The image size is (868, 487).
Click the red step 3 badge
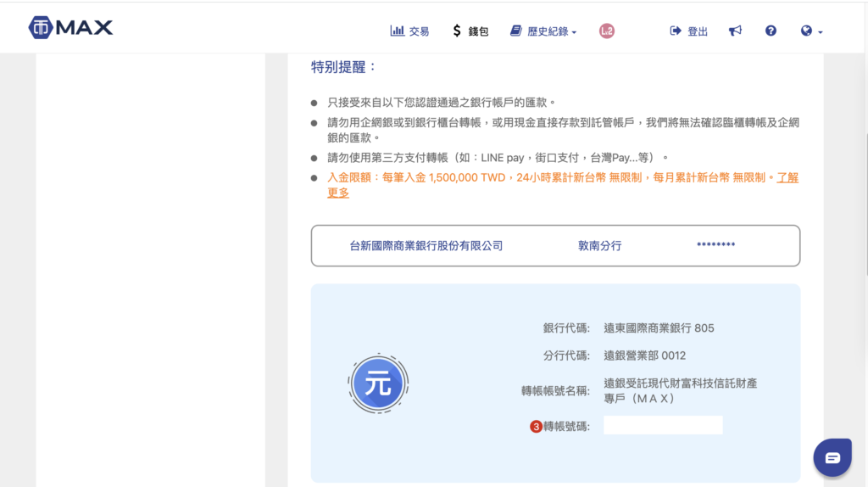click(536, 427)
